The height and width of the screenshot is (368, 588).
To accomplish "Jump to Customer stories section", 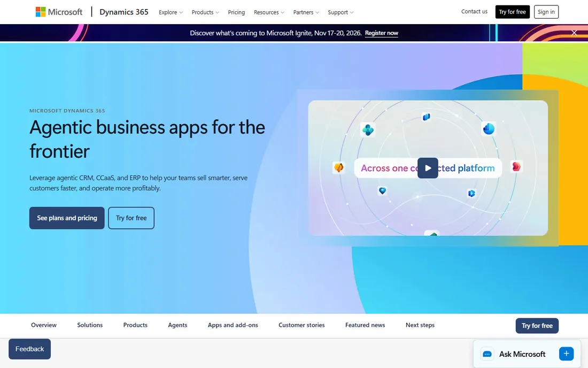I will [x=301, y=325].
